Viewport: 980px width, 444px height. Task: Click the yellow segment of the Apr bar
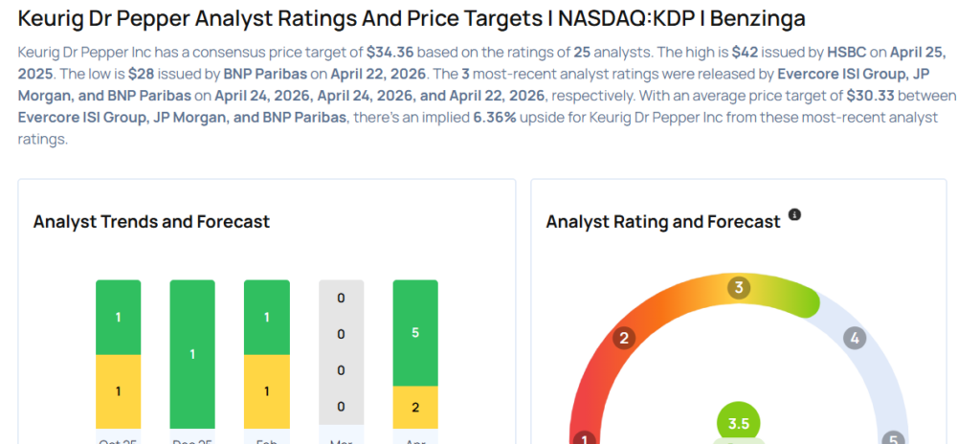click(415, 407)
